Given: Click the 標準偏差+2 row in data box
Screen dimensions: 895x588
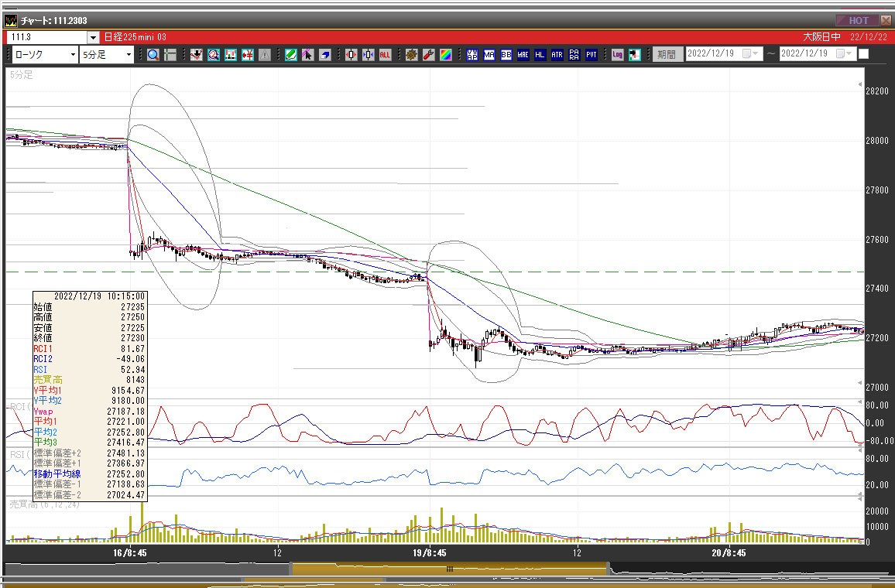Looking at the screenshot, I should pos(90,453).
